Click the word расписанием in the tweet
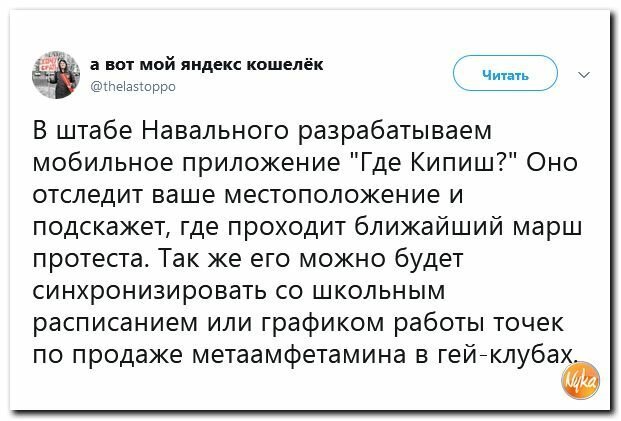 115,324
